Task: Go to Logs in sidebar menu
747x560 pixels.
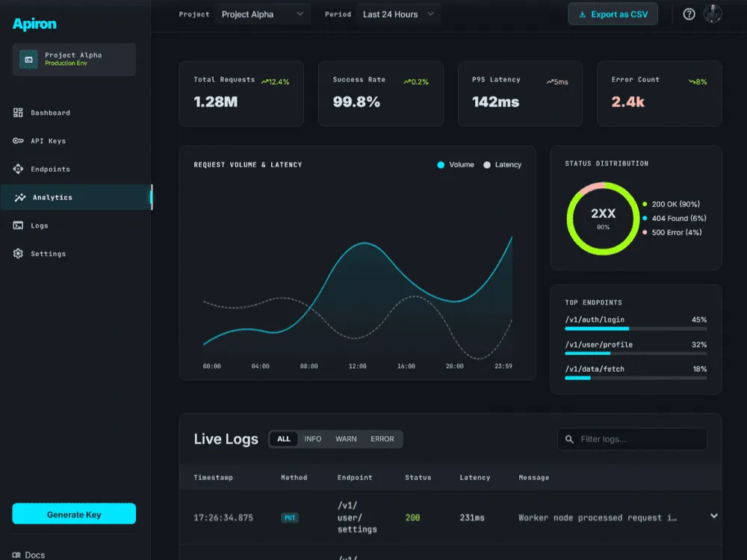Action: pyautogui.click(x=75, y=225)
